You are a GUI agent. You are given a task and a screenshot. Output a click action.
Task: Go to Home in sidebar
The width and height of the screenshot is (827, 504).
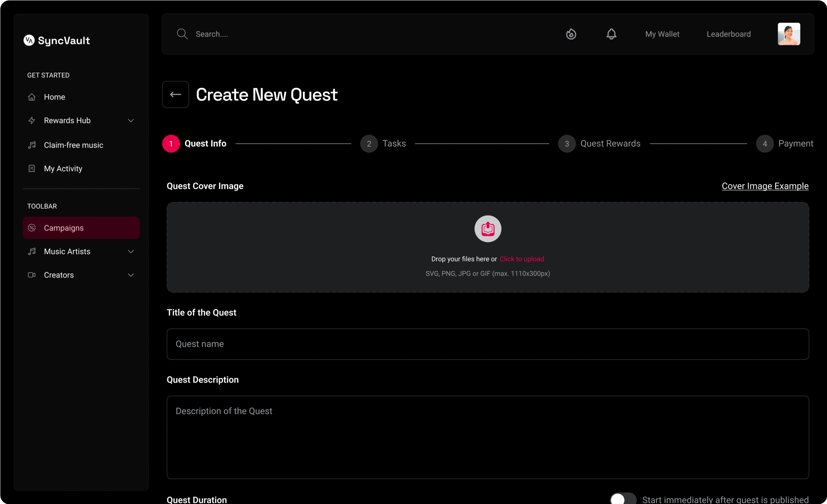tap(54, 97)
